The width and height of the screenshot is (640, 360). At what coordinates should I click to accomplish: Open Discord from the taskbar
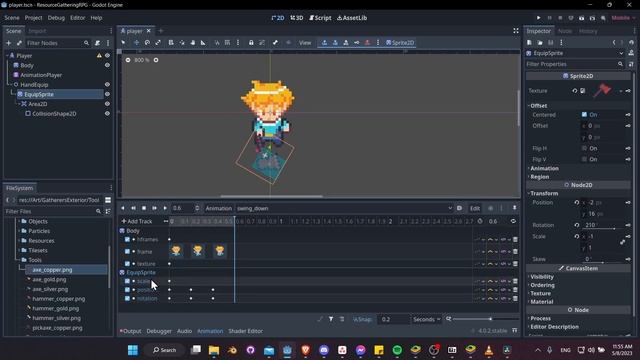coord(324,350)
